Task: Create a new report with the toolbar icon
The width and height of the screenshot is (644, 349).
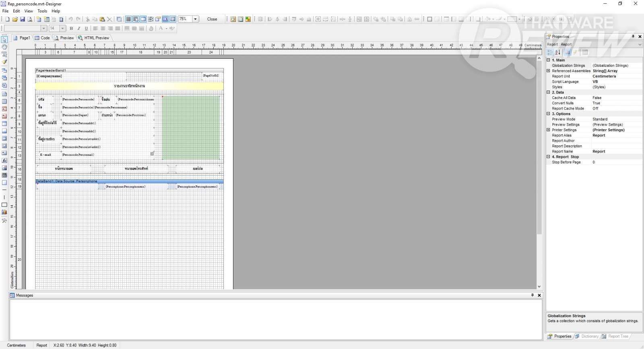Action: (x=7, y=19)
